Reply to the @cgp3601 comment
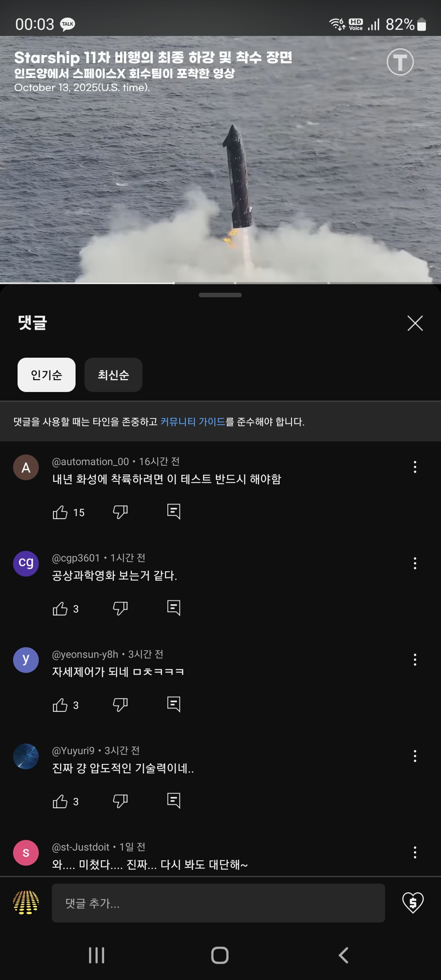 pos(174,608)
